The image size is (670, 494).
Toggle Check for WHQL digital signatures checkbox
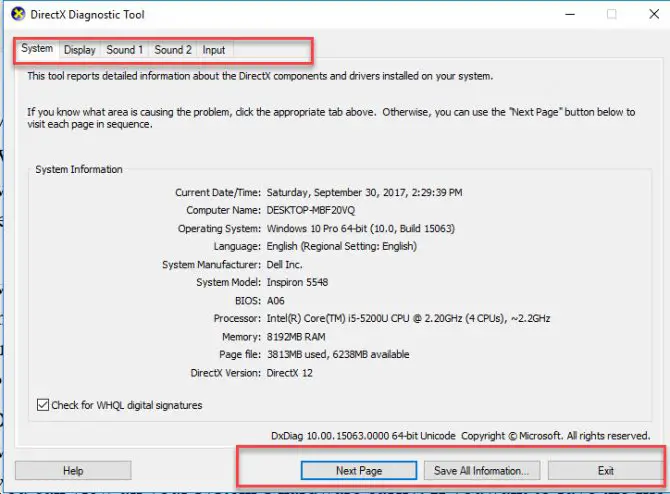[x=43, y=405]
